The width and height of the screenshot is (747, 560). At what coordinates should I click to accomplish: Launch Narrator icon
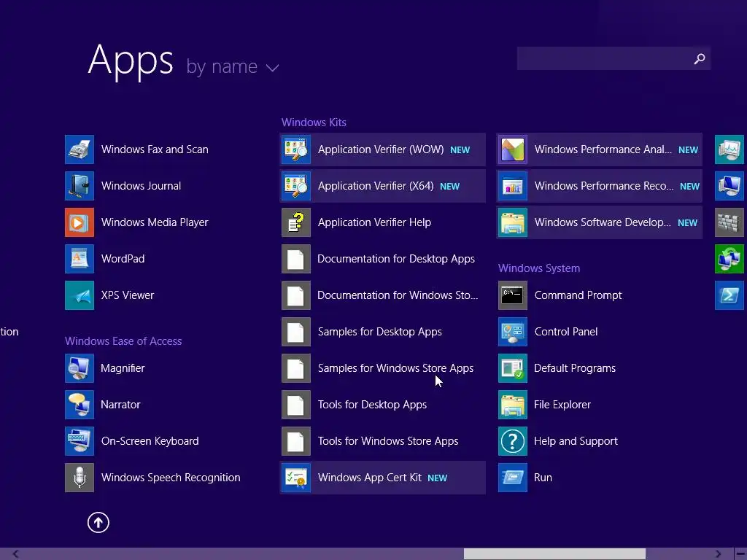pos(80,405)
